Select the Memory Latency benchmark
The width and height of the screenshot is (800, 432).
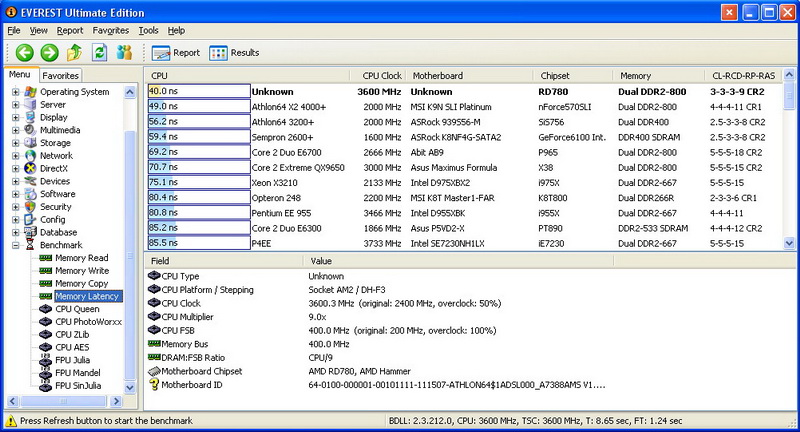[87, 296]
